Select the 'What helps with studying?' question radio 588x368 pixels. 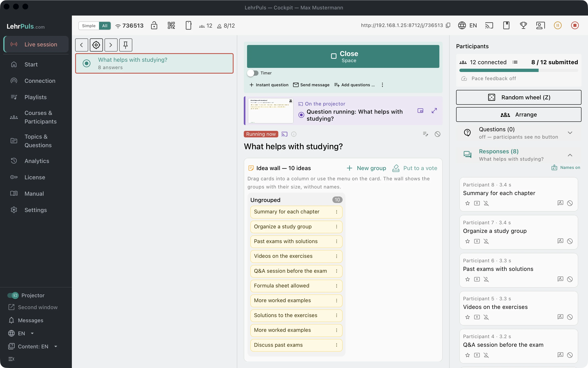87,63
